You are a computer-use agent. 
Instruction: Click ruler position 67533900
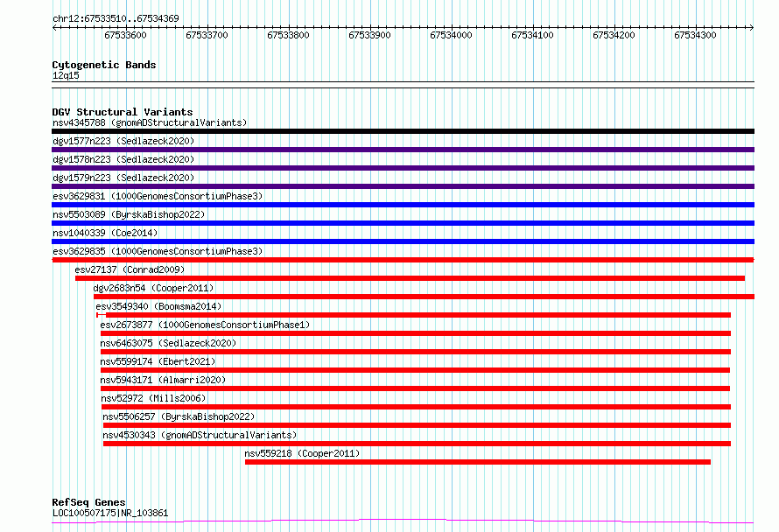pos(369,35)
